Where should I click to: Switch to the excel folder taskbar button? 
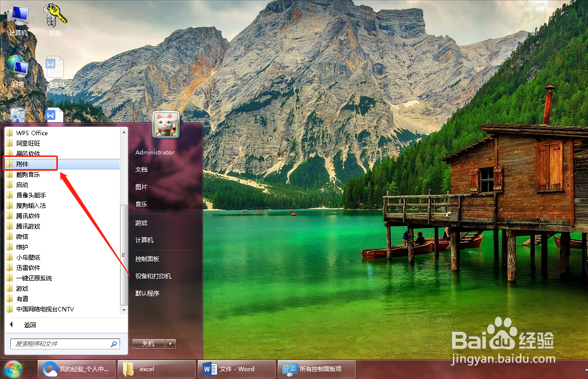157,369
